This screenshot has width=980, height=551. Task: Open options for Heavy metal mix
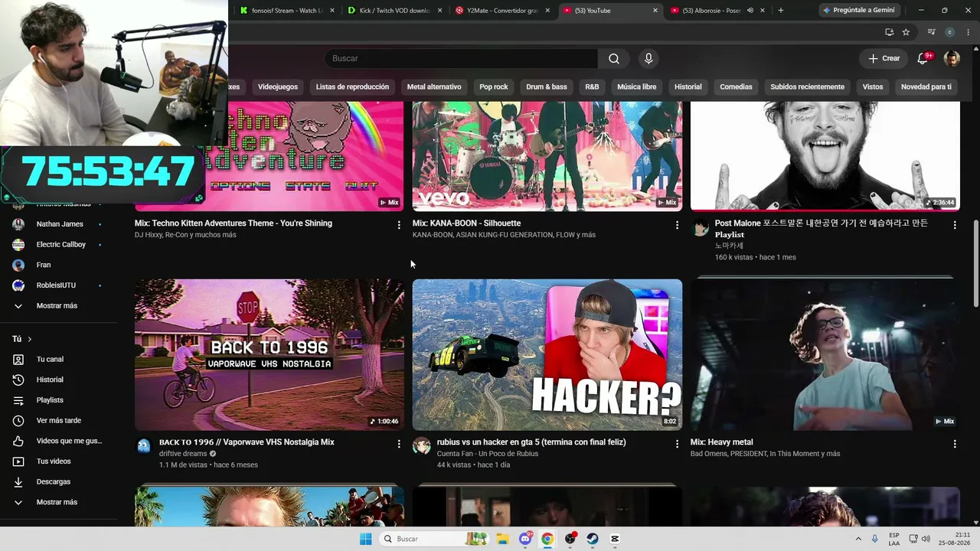tap(955, 444)
